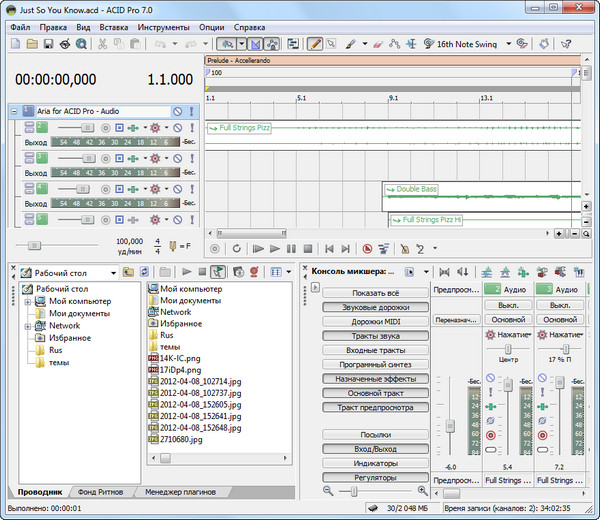Screen dimensions: 600x520
Task: Select the 2710680.jpg file in list
Action: (x=182, y=439)
